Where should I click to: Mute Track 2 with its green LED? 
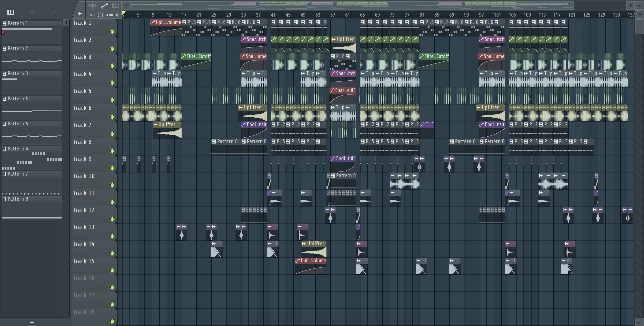[x=112, y=49]
